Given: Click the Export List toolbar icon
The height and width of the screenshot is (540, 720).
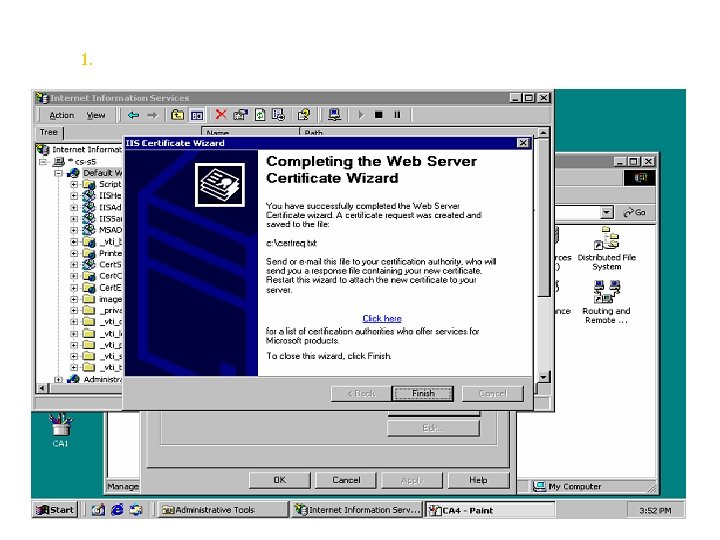Looking at the screenshot, I should [x=278, y=115].
